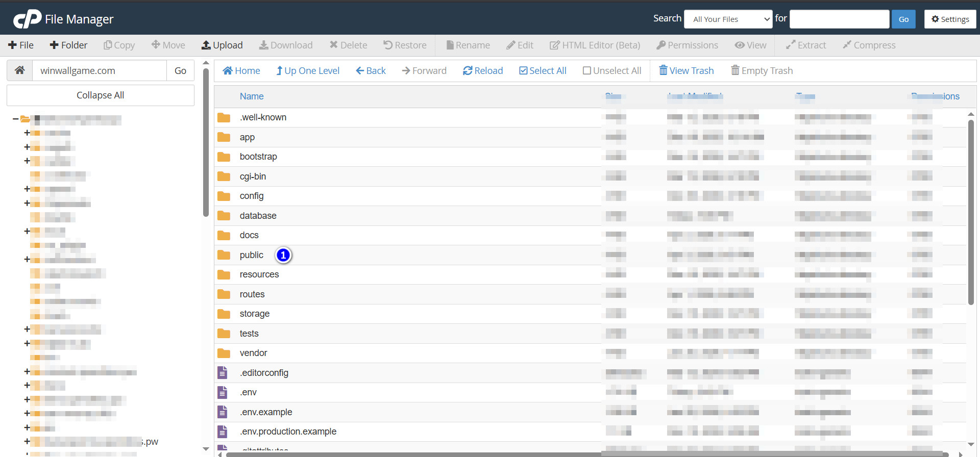
Task: Click Collapse All button
Action: [101, 95]
